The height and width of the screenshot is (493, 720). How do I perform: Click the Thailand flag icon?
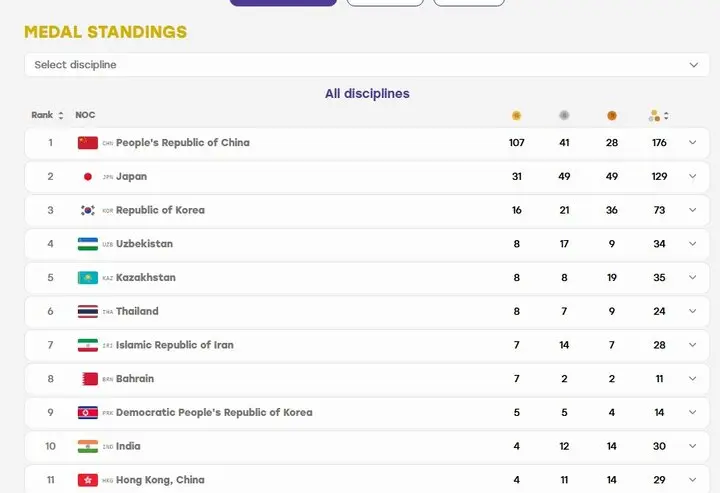point(88,311)
